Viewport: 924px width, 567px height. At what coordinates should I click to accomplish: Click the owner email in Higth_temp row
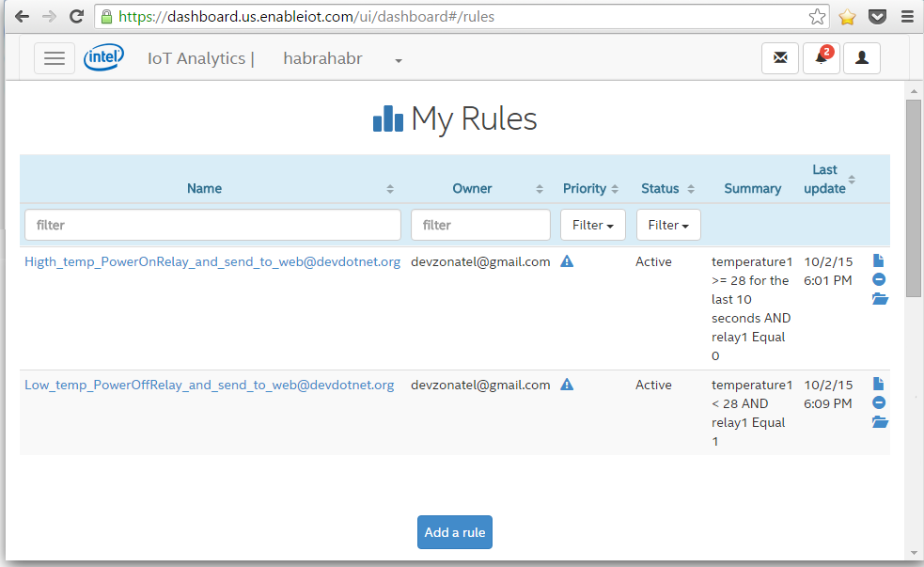tap(480, 261)
